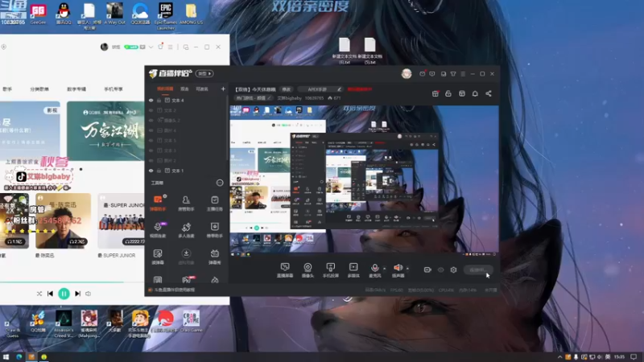
Task: Open the 分类歌单 tab in QQ Music
Action: pyautogui.click(x=39, y=89)
